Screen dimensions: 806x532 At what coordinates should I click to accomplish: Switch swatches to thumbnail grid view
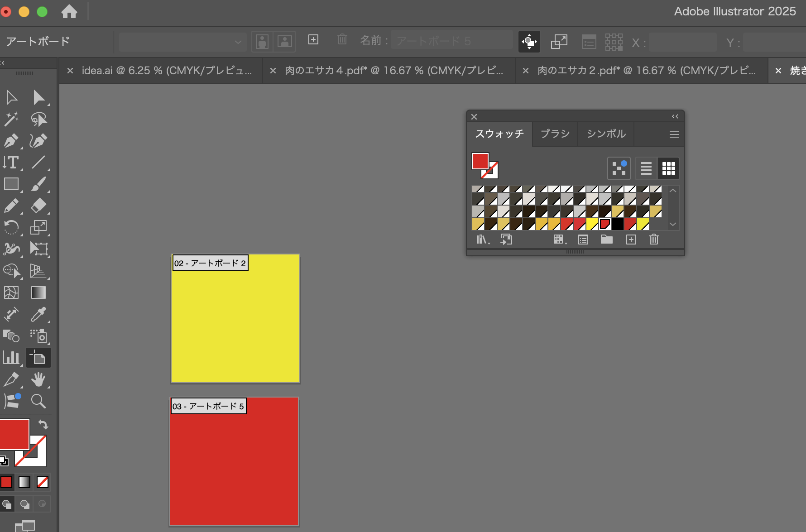pyautogui.click(x=668, y=168)
